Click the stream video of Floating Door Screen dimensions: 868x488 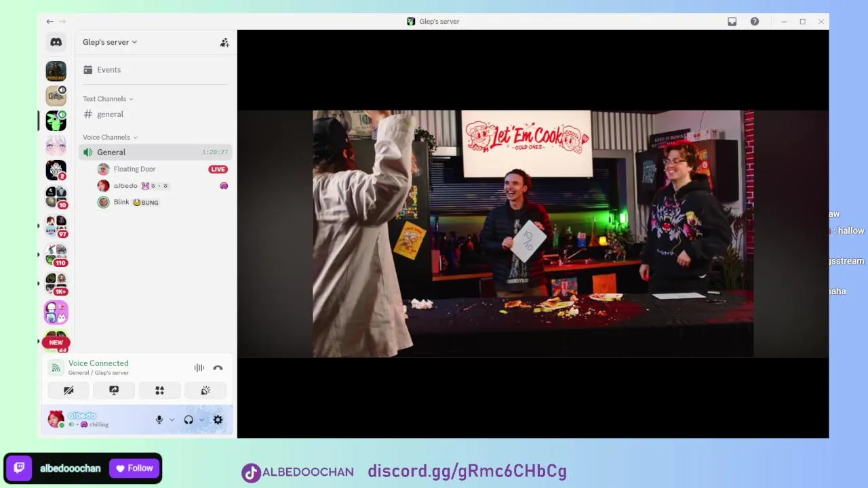coord(532,234)
